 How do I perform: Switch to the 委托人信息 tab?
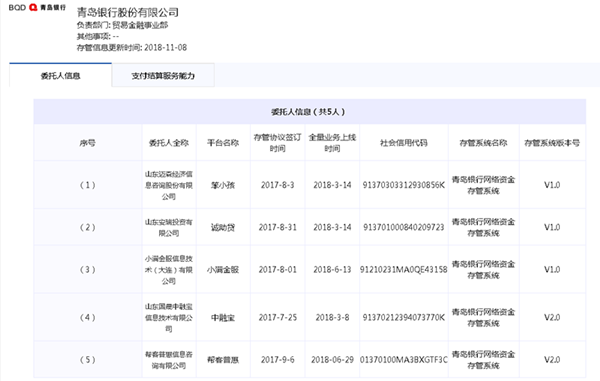click(x=60, y=76)
